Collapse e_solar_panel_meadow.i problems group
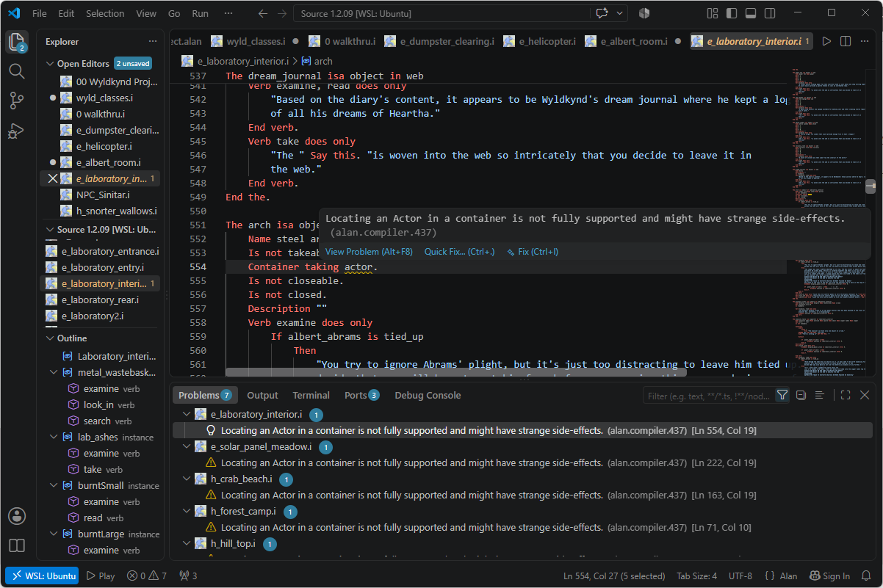 click(187, 446)
